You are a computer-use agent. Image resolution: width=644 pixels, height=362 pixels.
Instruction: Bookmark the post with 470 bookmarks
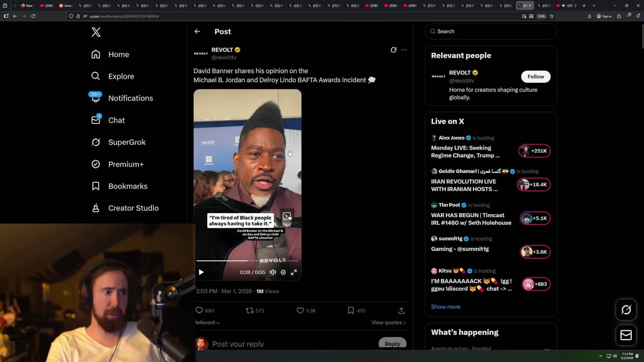pos(356,311)
